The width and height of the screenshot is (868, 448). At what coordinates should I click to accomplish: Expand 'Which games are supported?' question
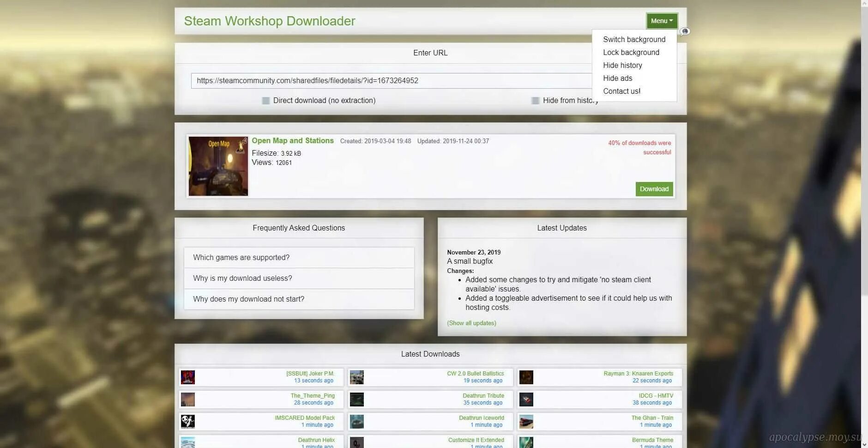[299, 258]
